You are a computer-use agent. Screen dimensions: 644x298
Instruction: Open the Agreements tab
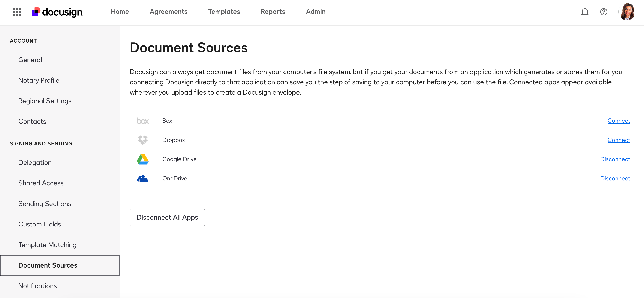pyautogui.click(x=169, y=12)
